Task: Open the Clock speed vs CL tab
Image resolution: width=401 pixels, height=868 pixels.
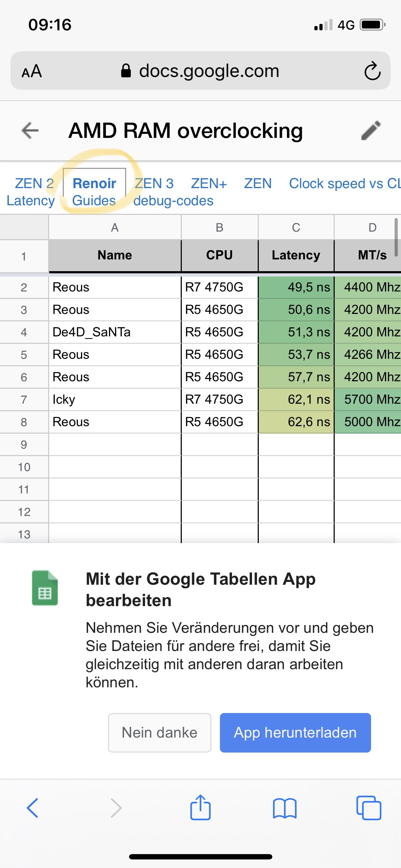Action: tap(344, 184)
